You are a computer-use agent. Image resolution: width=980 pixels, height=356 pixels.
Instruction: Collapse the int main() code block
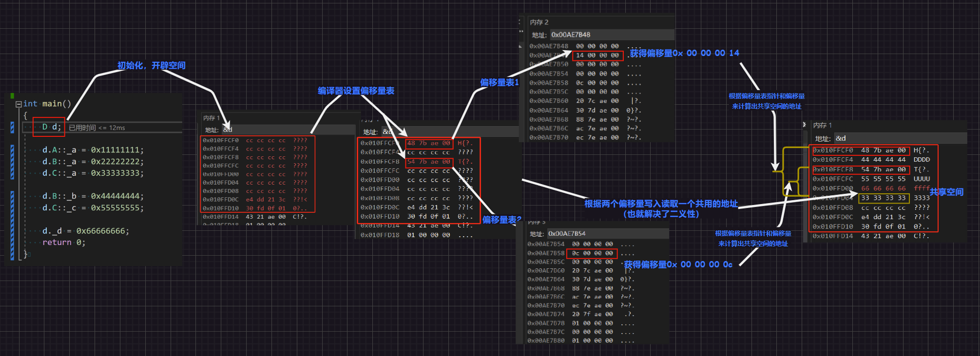tap(19, 104)
